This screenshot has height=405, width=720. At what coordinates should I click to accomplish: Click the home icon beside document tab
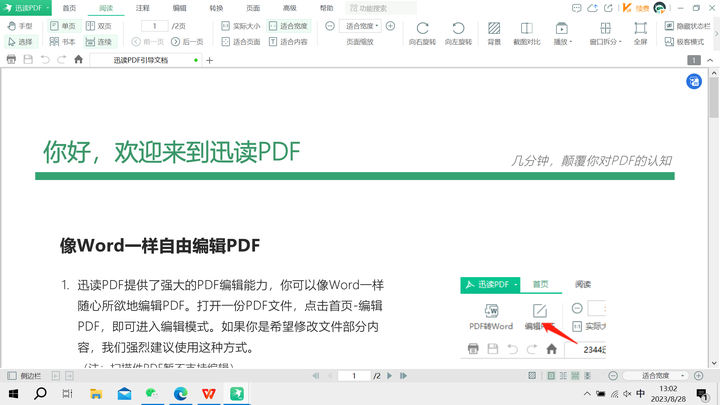[78, 60]
